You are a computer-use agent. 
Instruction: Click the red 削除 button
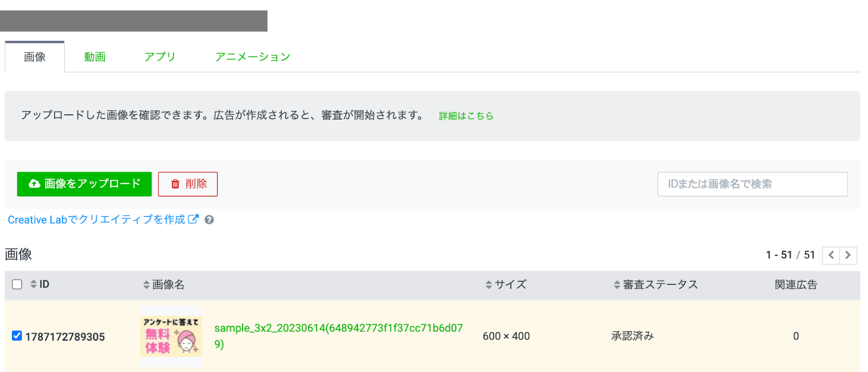coord(188,184)
